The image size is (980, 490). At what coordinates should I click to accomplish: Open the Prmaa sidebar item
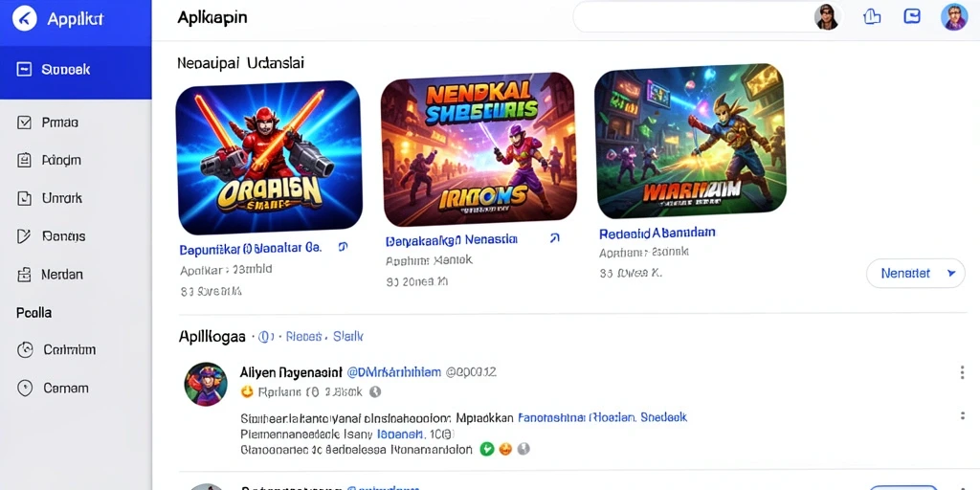click(60, 122)
